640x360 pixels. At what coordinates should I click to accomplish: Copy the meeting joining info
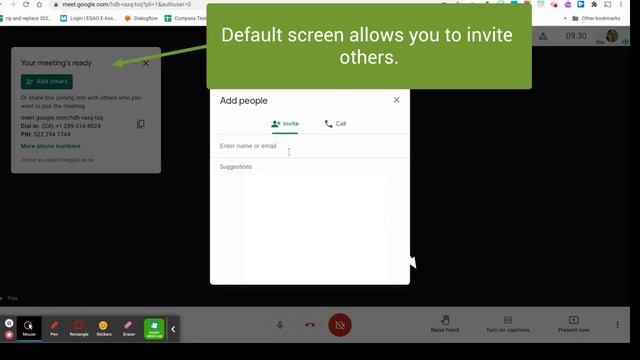tap(140, 124)
